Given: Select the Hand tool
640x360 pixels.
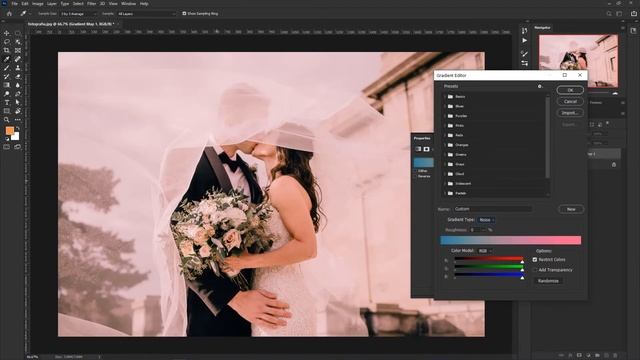Looking at the screenshot, I should pos(18,111).
